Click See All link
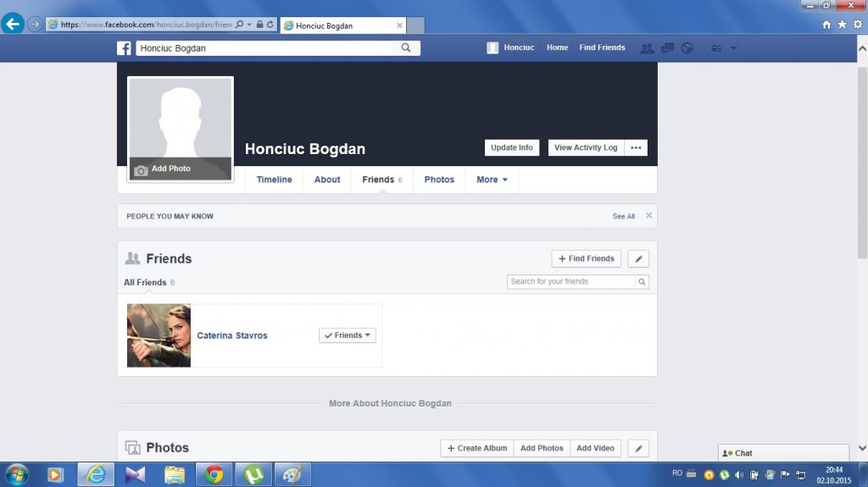The height and width of the screenshot is (487, 868). 623,216
